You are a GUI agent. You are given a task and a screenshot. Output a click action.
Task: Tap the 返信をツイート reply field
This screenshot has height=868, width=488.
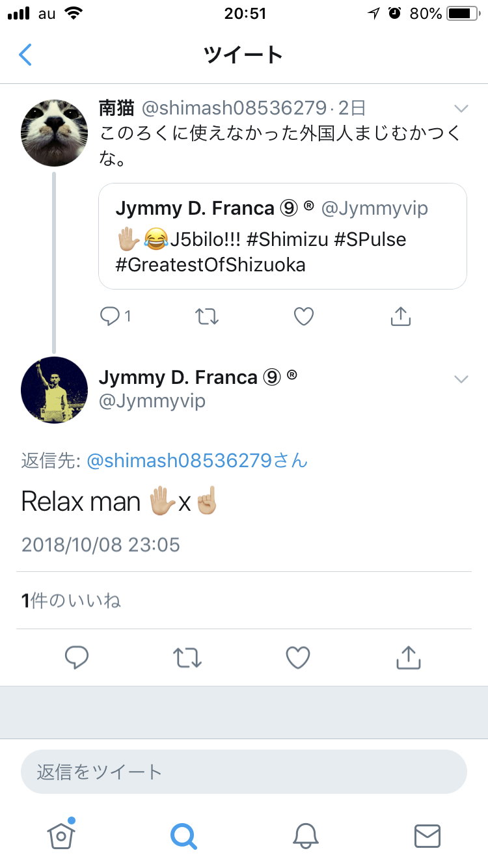tap(244, 772)
